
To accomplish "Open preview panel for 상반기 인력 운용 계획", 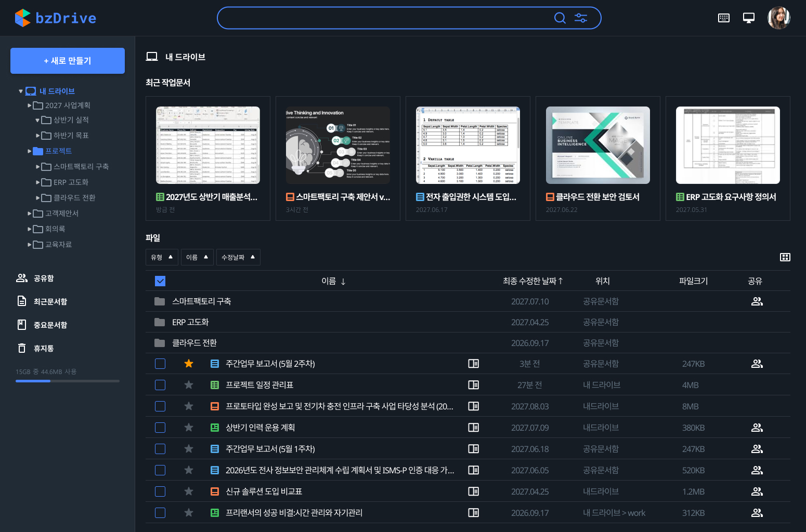I will pyautogui.click(x=473, y=428).
